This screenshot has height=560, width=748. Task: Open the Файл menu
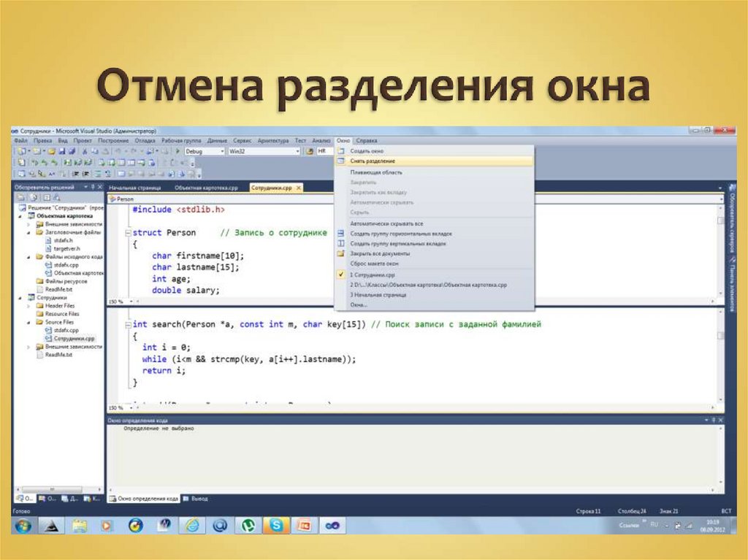[20, 141]
